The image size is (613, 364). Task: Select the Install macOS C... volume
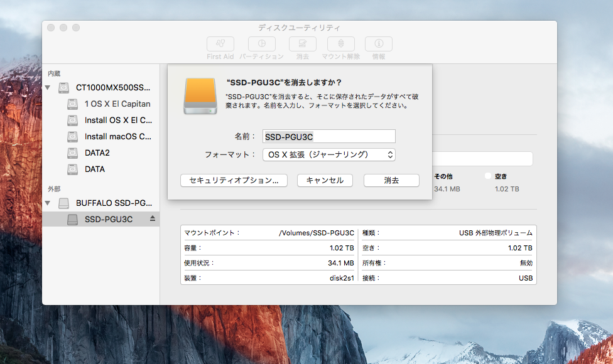(117, 136)
